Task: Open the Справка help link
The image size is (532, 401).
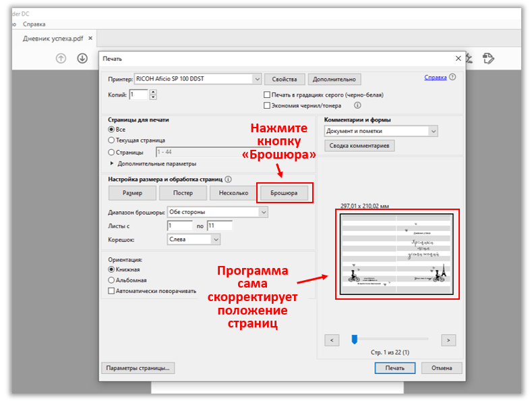Action: pyautogui.click(x=436, y=78)
